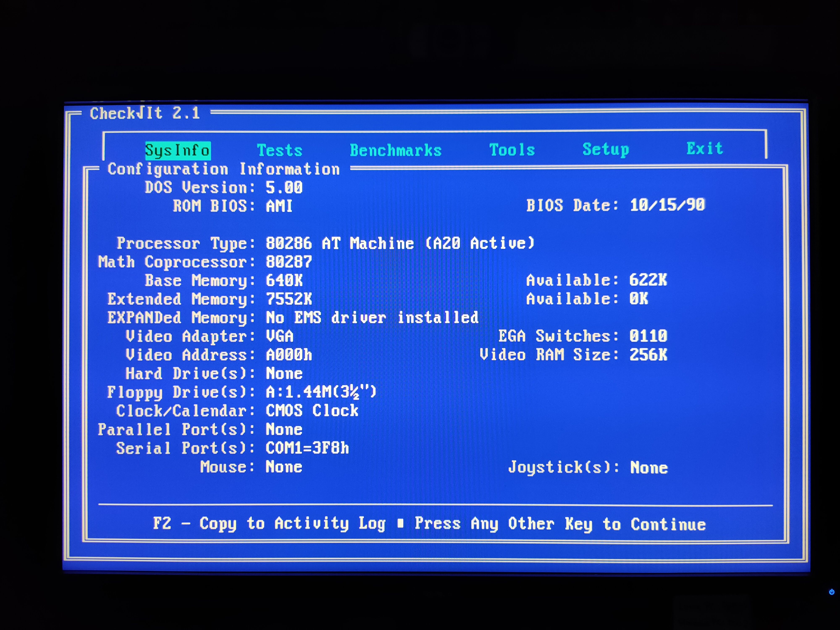Image resolution: width=840 pixels, height=630 pixels.
Task: Click the Floppy Drive A:1.44M entry
Action: pos(321,392)
